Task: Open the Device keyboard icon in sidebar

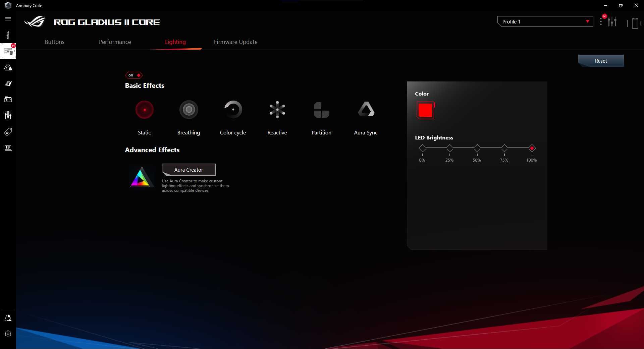Action: (x=8, y=51)
